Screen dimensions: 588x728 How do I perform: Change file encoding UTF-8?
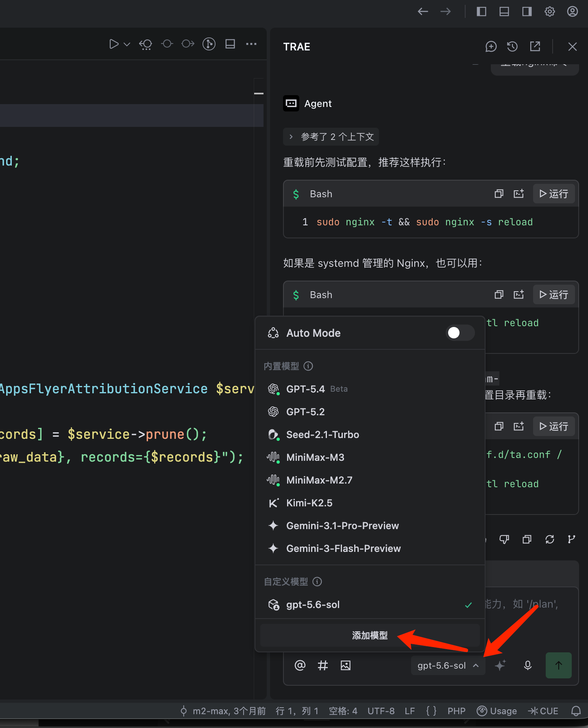(x=381, y=711)
